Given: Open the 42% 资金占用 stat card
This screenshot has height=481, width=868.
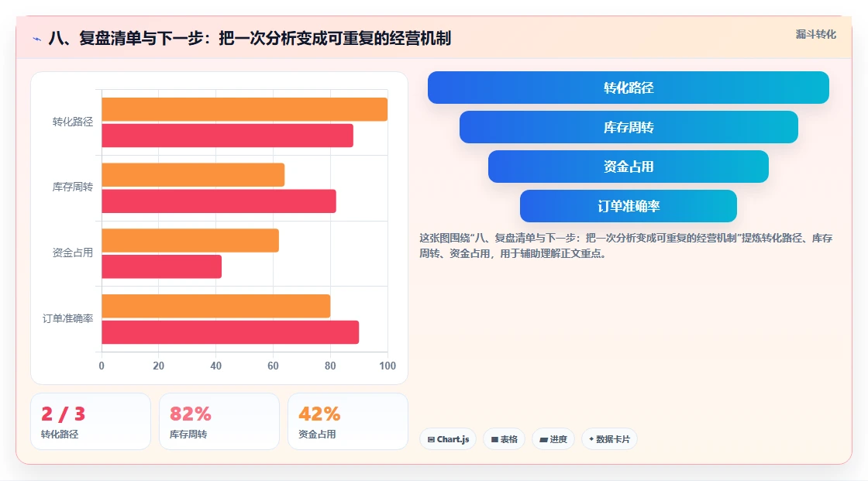Looking at the screenshot, I should coord(348,421).
